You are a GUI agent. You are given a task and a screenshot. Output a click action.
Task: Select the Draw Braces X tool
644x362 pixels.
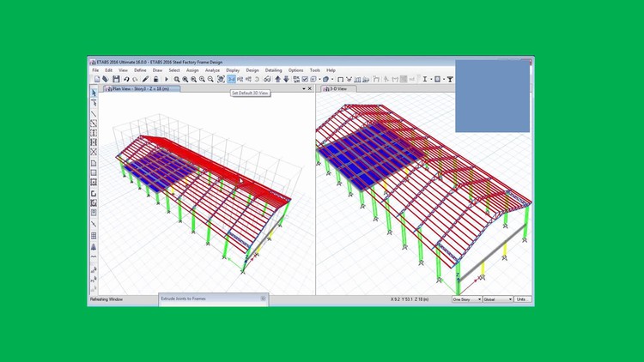point(94,152)
